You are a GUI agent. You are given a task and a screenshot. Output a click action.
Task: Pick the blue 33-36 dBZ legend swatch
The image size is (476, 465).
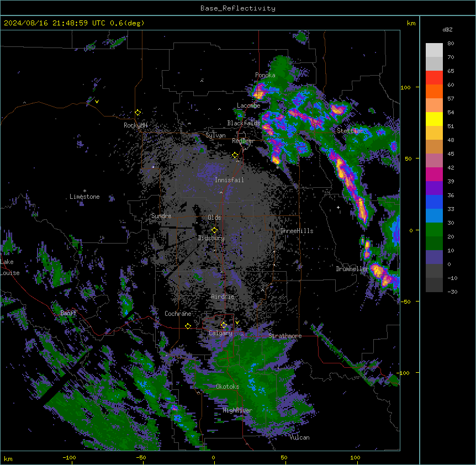pyautogui.click(x=434, y=202)
